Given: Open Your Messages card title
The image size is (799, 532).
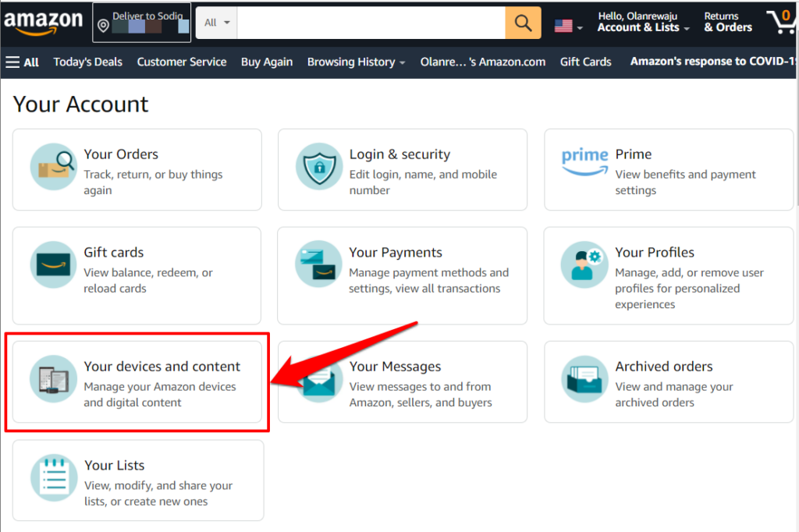Looking at the screenshot, I should click(x=395, y=367).
